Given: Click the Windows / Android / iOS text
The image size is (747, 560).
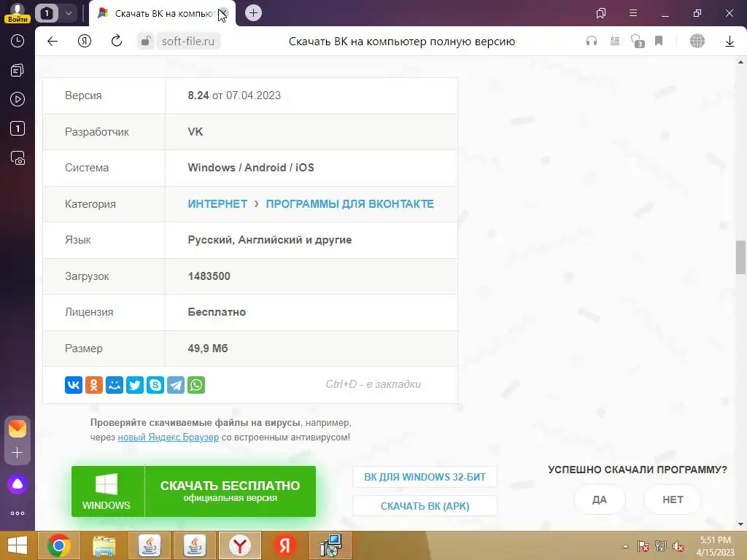Looking at the screenshot, I should pos(251,168).
